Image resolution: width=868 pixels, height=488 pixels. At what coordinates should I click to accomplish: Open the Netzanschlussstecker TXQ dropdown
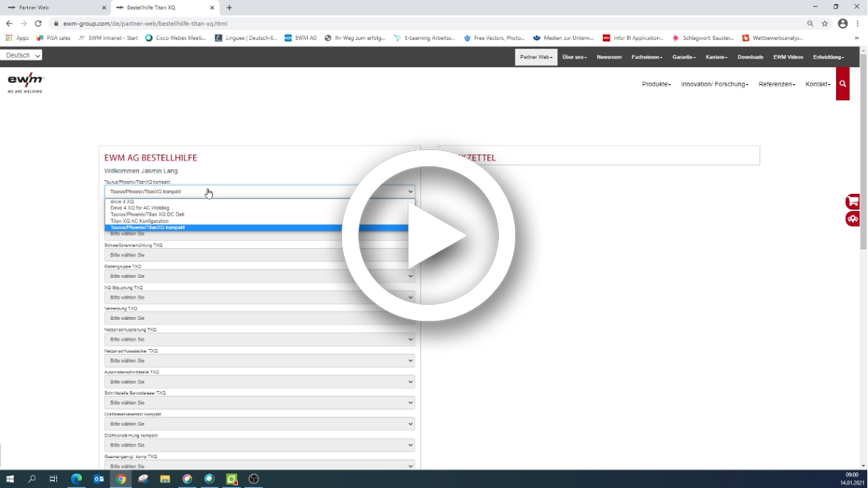259,360
